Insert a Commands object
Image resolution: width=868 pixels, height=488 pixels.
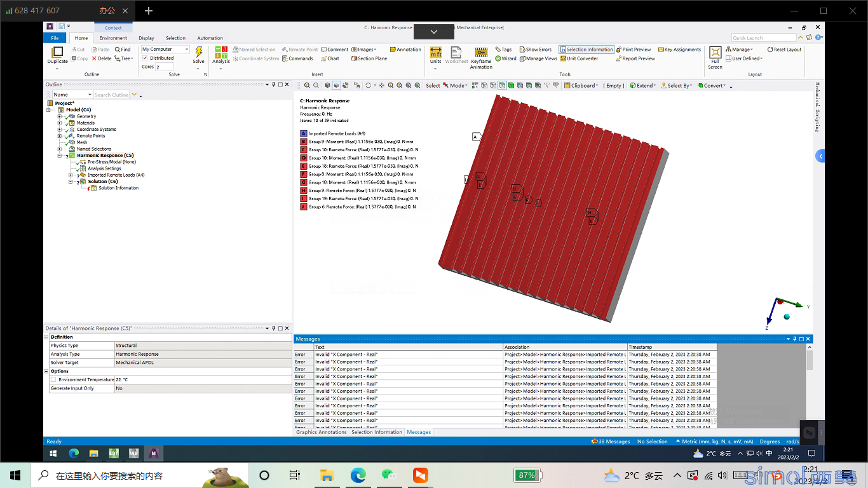(x=297, y=58)
